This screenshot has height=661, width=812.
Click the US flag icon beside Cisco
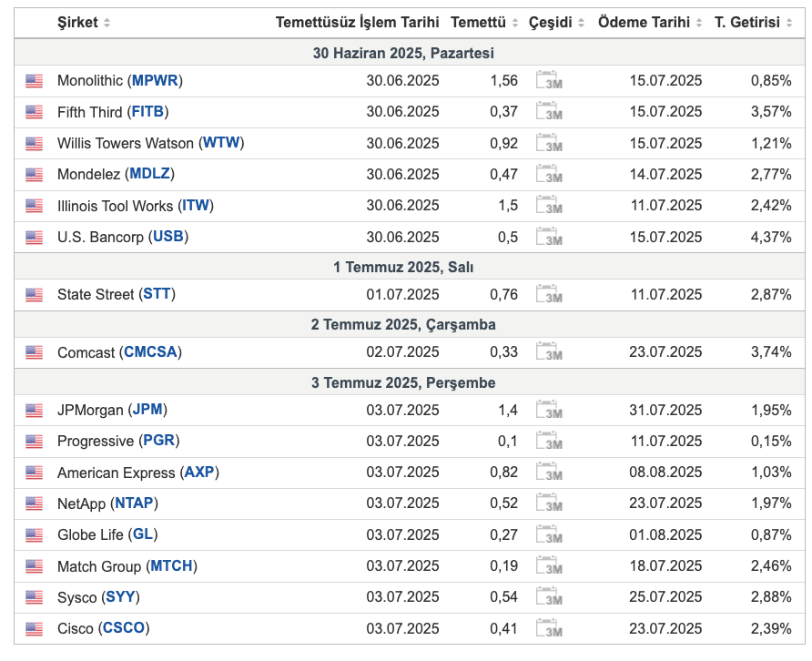[35, 629]
